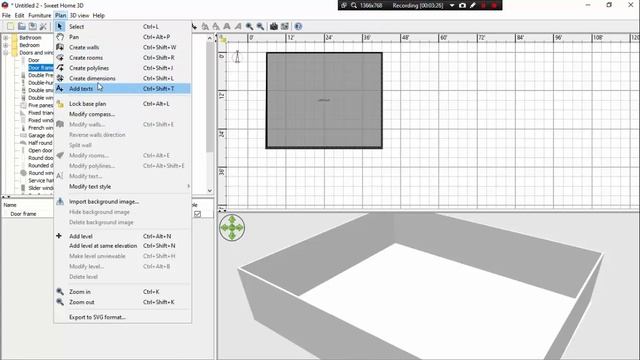Open the Help menu
The width and height of the screenshot is (640, 360).
pyautogui.click(x=99, y=16)
